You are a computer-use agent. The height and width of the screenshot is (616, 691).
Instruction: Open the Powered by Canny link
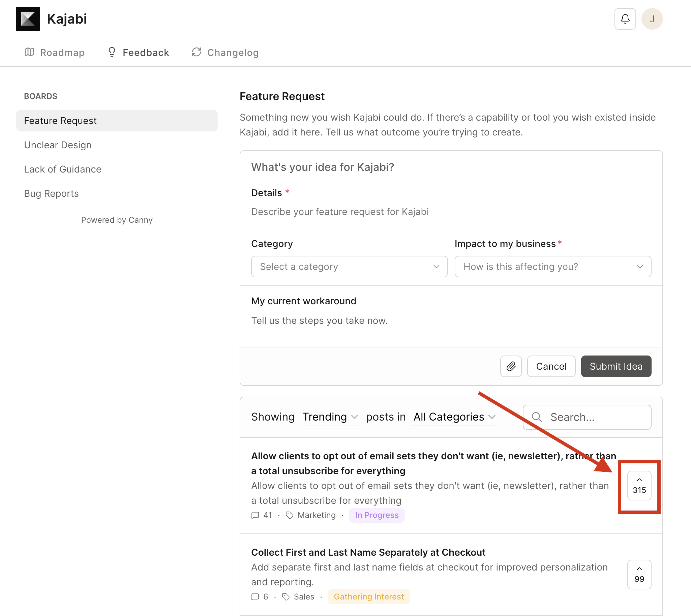(117, 220)
